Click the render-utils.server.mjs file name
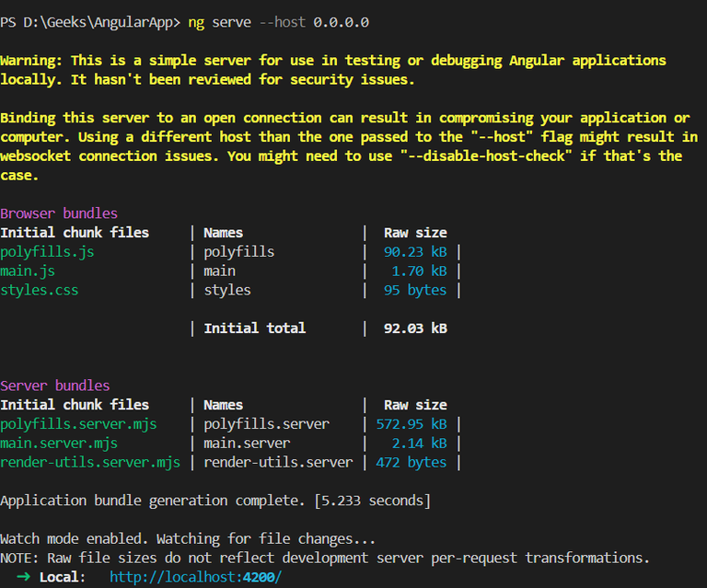Image resolution: width=707 pixels, height=588 pixels. coord(90,462)
